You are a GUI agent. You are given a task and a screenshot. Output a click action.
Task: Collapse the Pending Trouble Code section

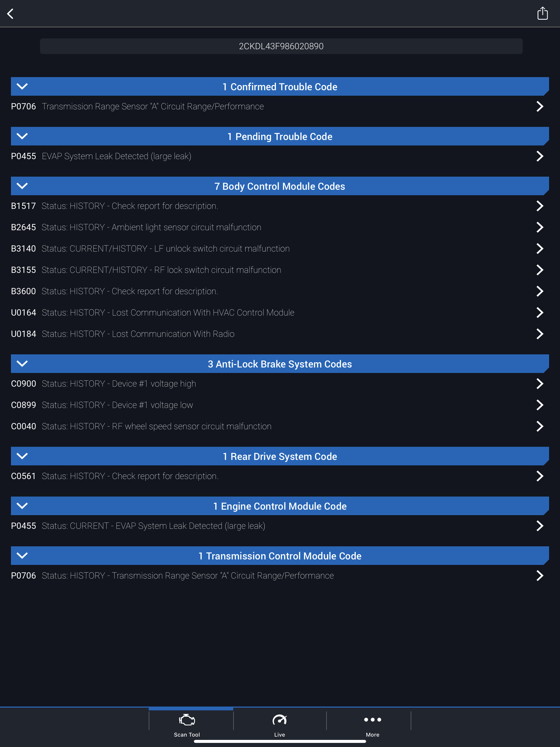tap(22, 136)
